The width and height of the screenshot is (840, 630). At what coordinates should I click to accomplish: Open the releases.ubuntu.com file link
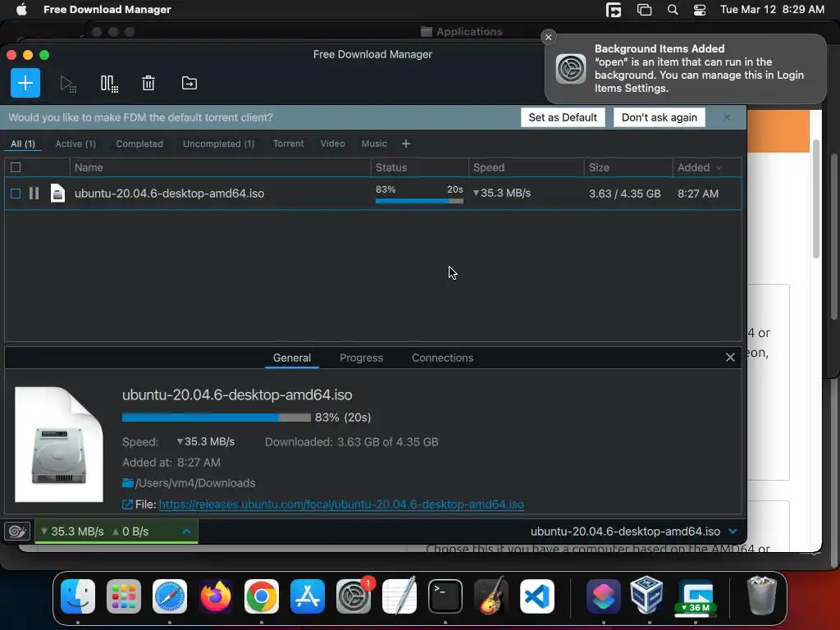pyautogui.click(x=341, y=504)
